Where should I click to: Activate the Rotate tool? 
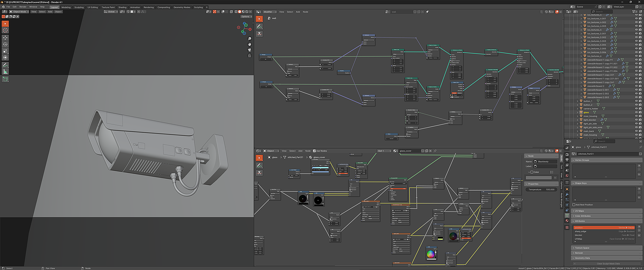click(x=6, y=44)
